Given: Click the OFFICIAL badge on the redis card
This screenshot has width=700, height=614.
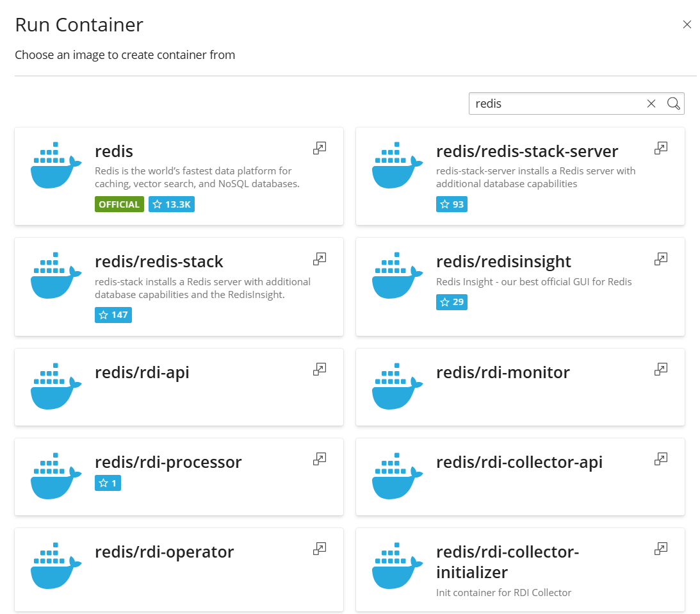Looking at the screenshot, I should click(119, 204).
